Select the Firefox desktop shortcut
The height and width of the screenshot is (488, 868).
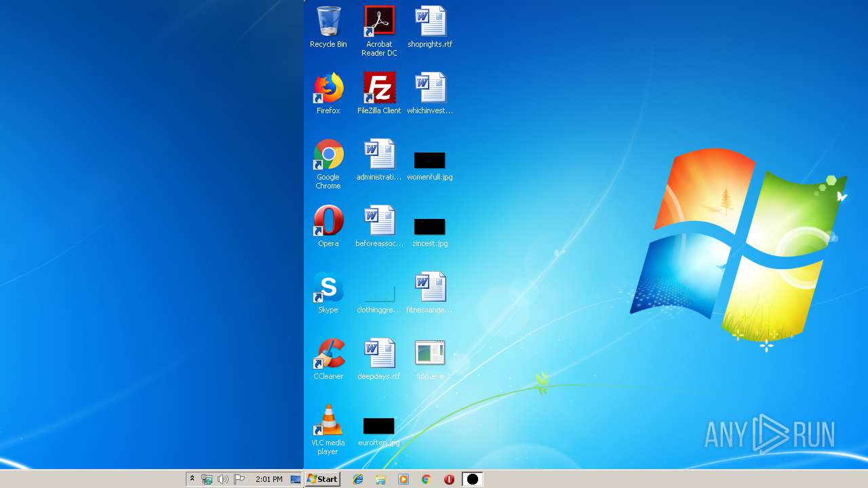[328, 94]
